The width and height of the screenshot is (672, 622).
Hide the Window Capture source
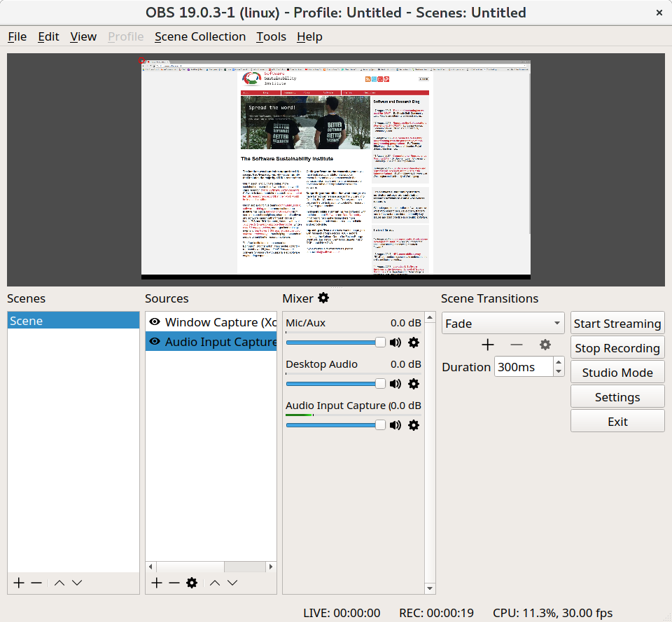pyautogui.click(x=155, y=322)
